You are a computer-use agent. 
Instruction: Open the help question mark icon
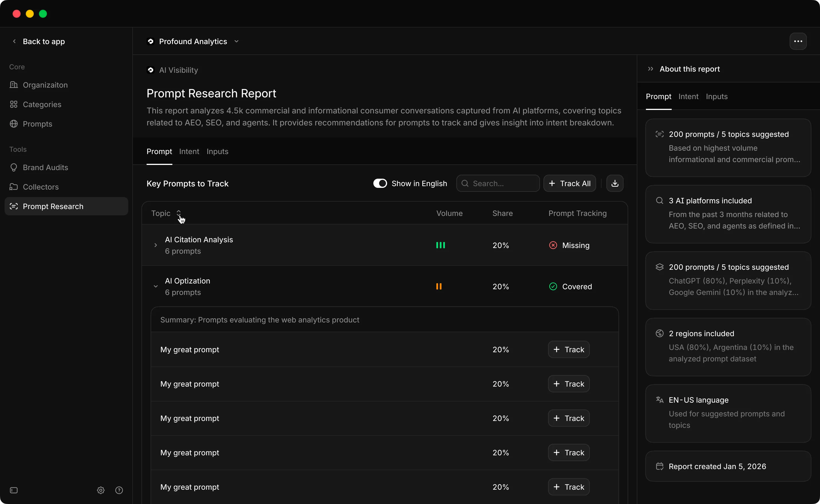[x=119, y=490]
